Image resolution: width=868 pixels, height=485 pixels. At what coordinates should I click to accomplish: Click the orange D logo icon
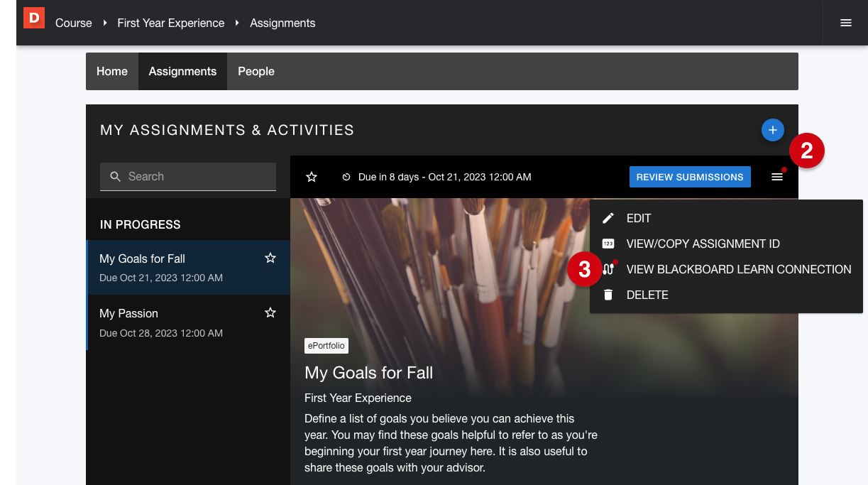(x=34, y=18)
